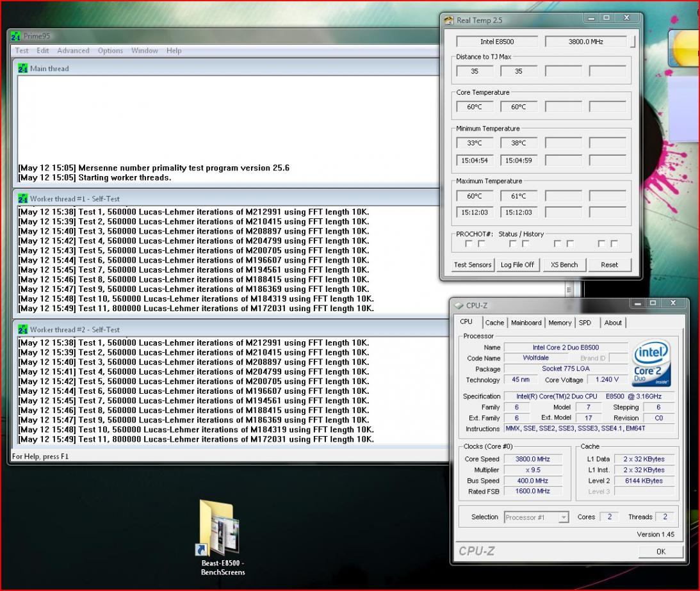Click the 1600.0 MHz rated FSB value
Image resolution: width=700 pixels, height=591 pixels.
[x=533, y=491]
